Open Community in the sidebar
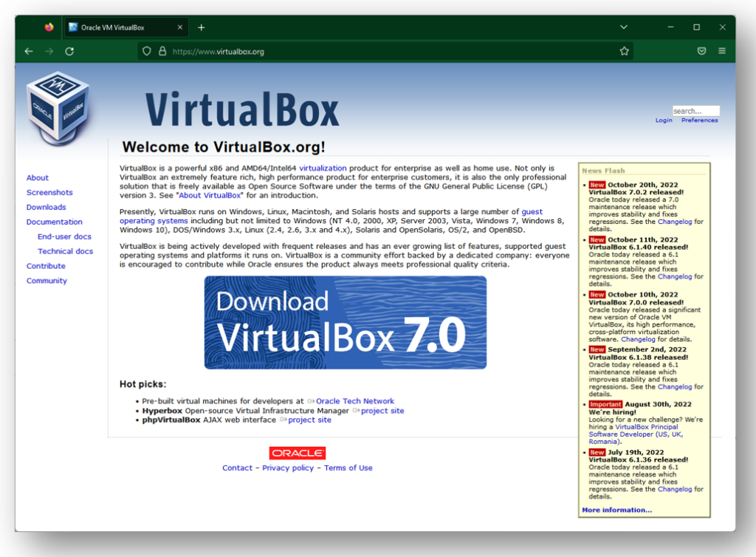This screenshot has height=557, width=756. tap(47, 281)
